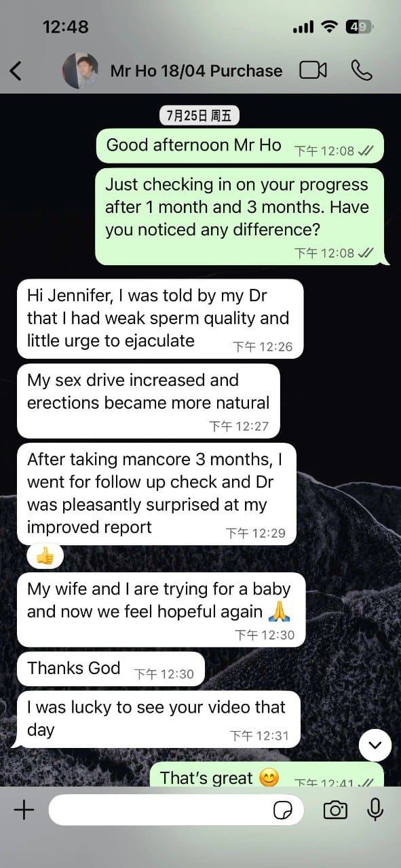Tap the thumbs up reaction
401x868 pixels.
pyautogui.click(x=45, y=557)
